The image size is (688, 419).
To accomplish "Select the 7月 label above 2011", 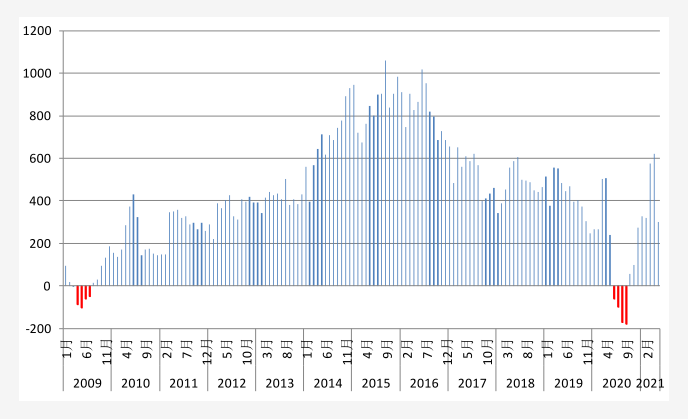I will 187,349.
